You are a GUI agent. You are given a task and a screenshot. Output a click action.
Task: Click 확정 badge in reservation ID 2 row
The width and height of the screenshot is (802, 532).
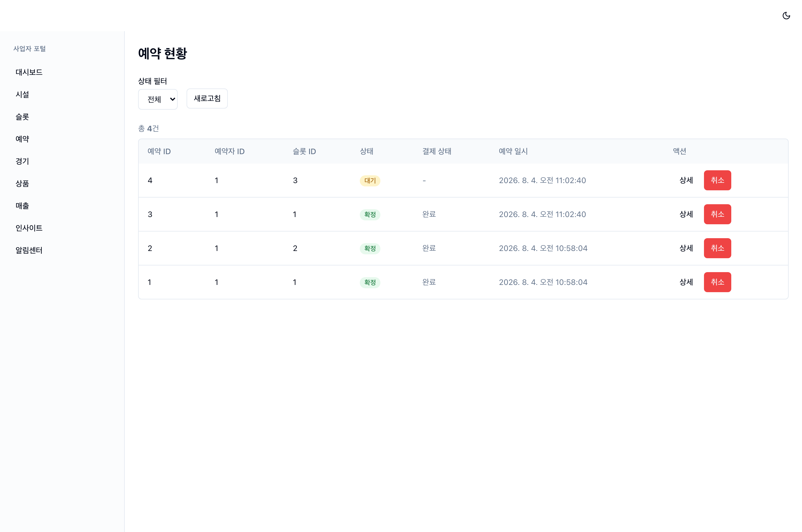tap(370, 248)
